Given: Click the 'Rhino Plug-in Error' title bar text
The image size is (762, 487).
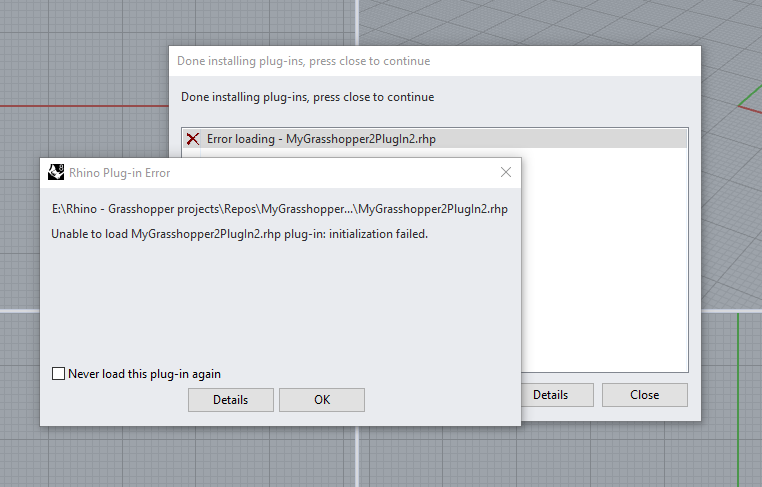Looking at the screenshot, I should [x=120, y=173].
